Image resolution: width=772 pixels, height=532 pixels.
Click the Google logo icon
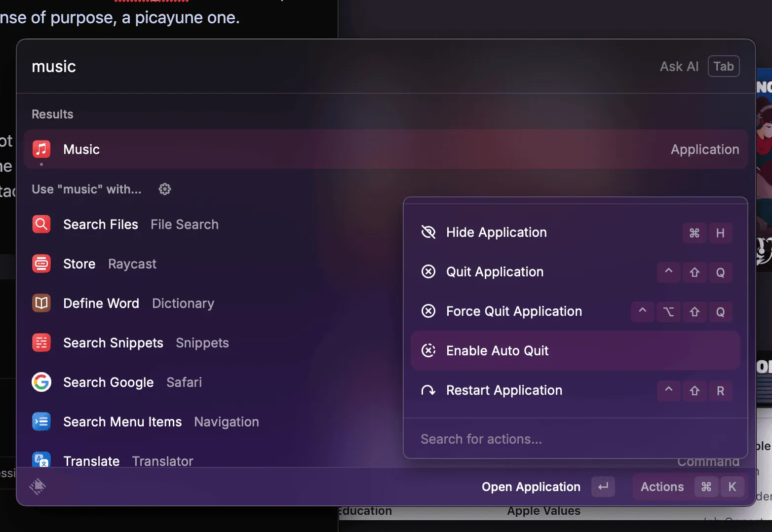coord(41,382)
